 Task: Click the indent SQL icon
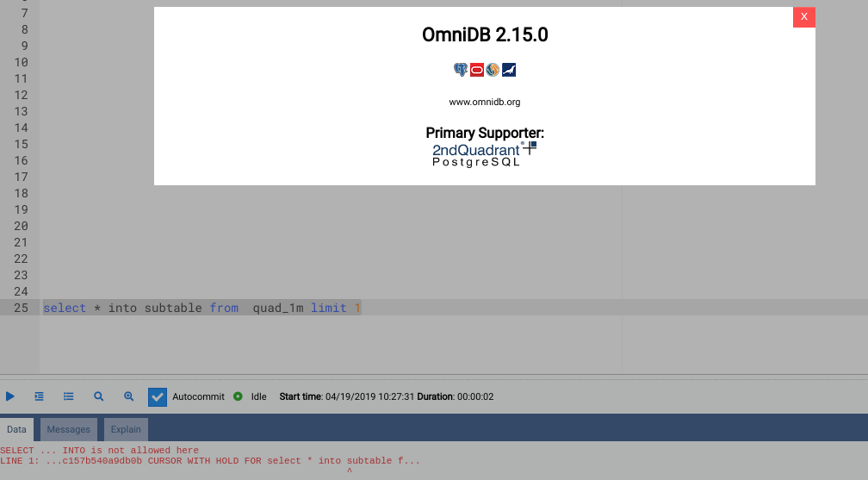39,396
